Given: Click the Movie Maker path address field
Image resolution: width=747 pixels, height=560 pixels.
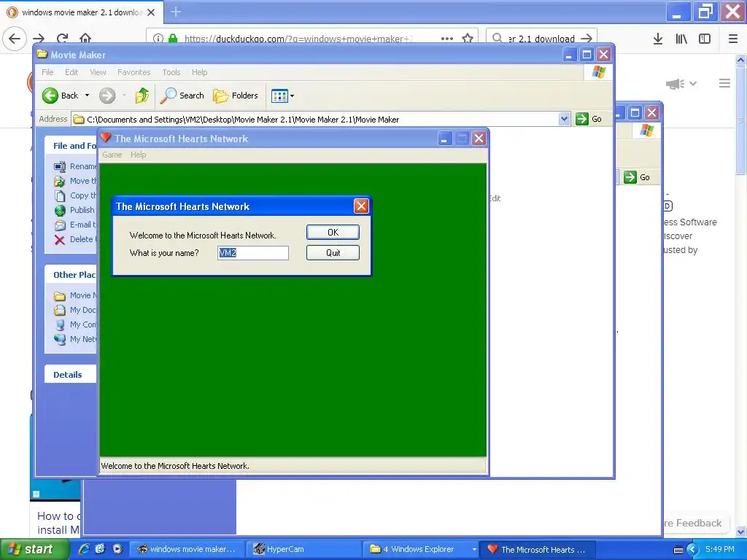Looking at the screenshot, I should point(315,119).
